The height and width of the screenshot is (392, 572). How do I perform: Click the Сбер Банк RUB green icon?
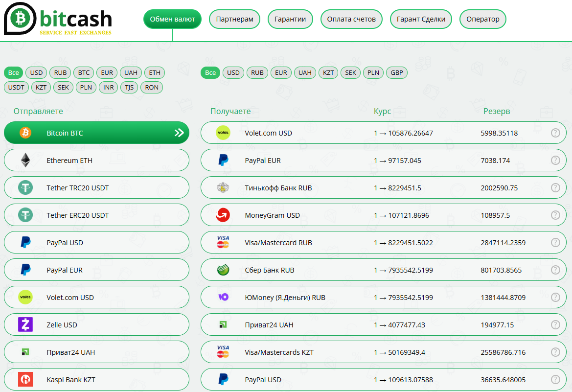(x=223, y=270)
